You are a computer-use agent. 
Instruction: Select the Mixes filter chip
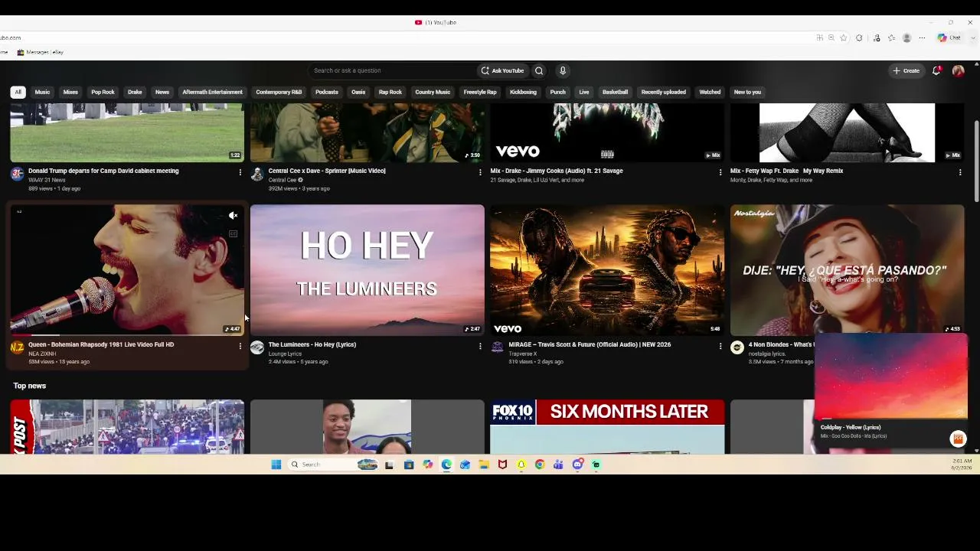[x=70, y=92]
